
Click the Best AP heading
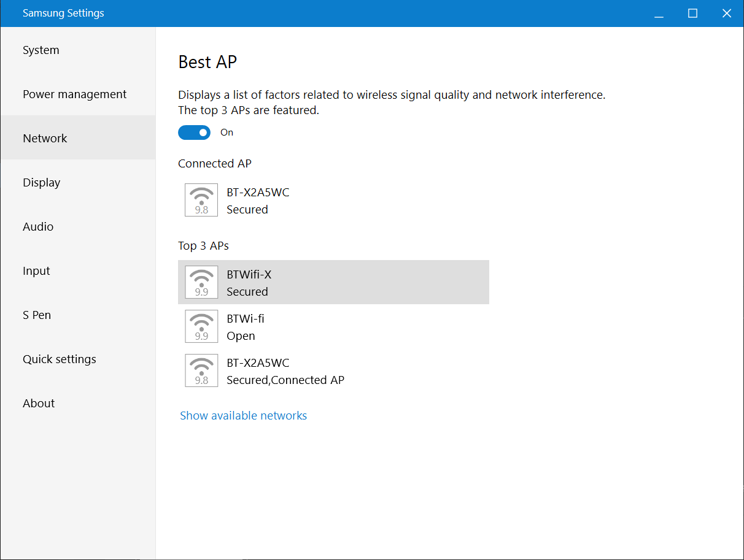click(207, 62)
